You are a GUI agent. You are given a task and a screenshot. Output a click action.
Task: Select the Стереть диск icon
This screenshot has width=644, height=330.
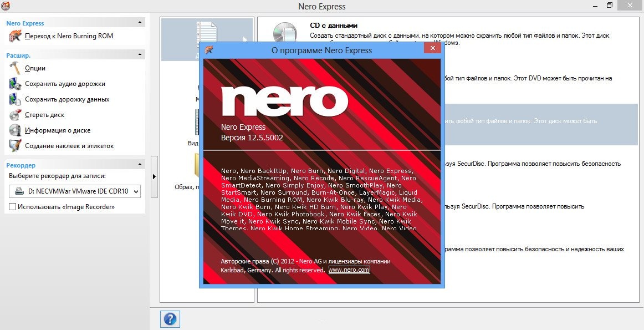click(16, 115)
